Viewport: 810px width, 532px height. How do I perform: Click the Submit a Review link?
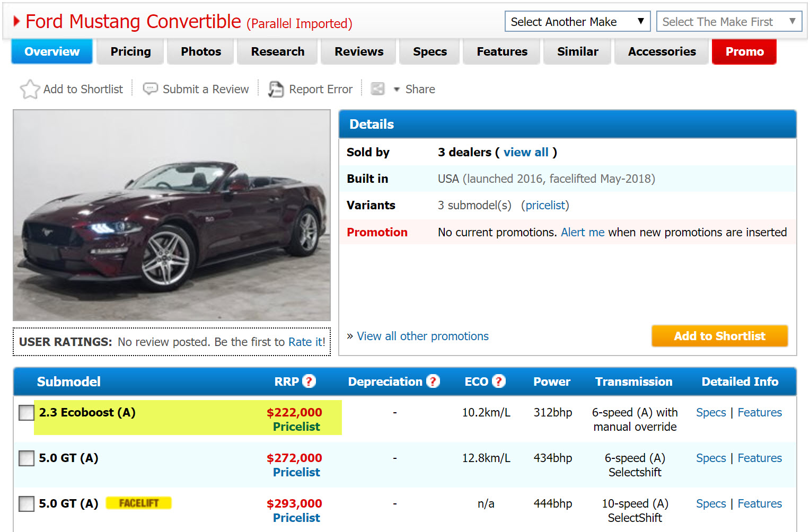(x=206, y=89)
